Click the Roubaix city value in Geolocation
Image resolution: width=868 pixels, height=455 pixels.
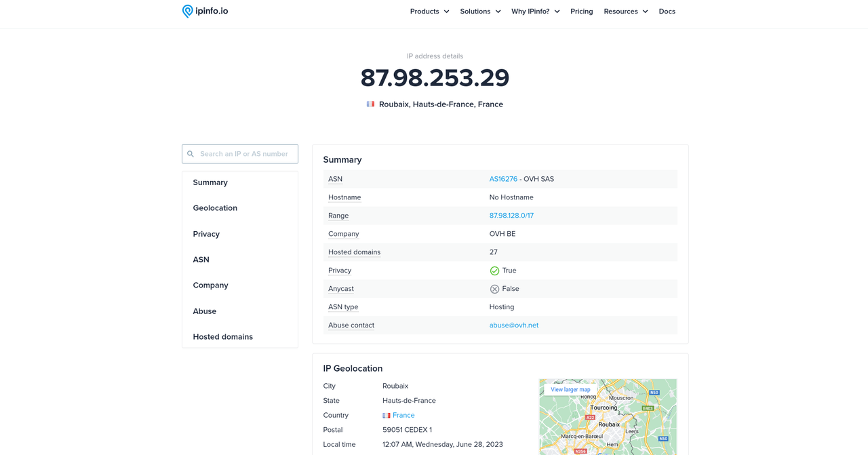[x=395, y=386]
